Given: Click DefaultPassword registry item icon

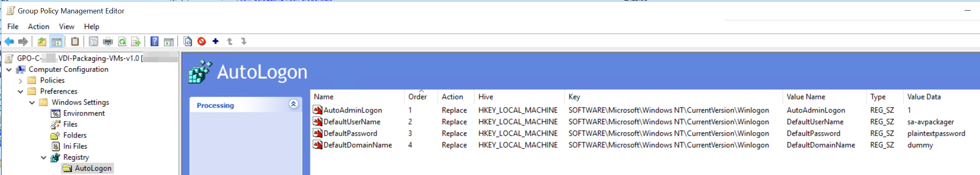Looking at the screenshot, I should [x=317, y=133].
